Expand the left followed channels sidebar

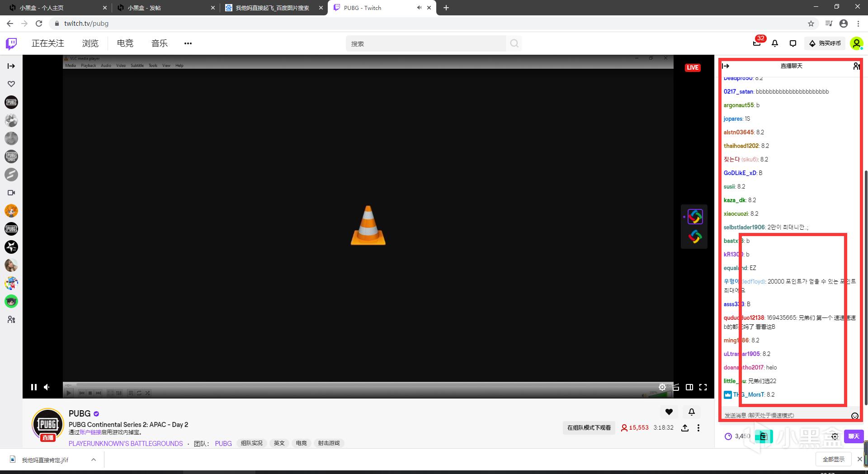(11, 66)
